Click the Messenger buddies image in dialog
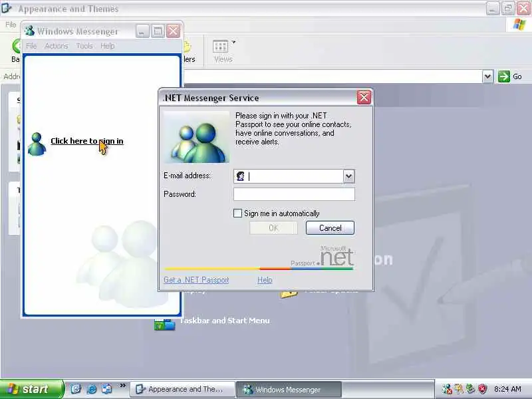 (x=196, y=137)
